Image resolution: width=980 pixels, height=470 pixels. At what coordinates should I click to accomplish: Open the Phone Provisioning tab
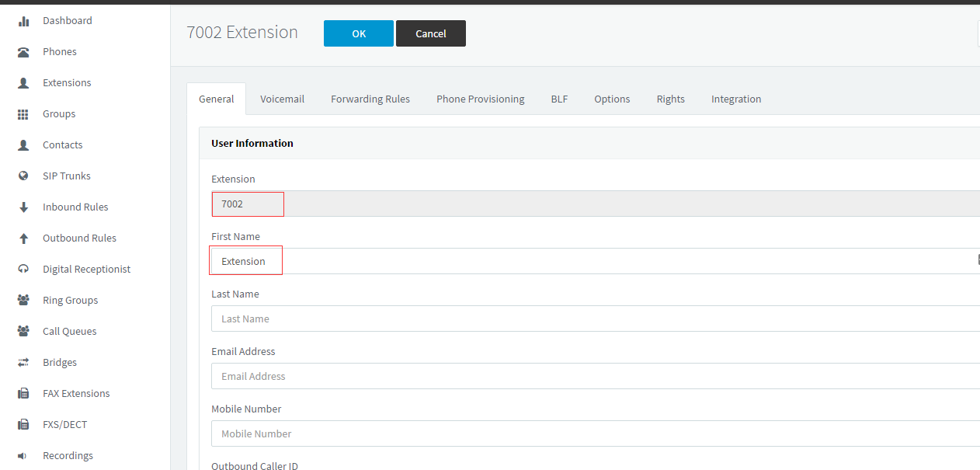[x=481, y=99]
